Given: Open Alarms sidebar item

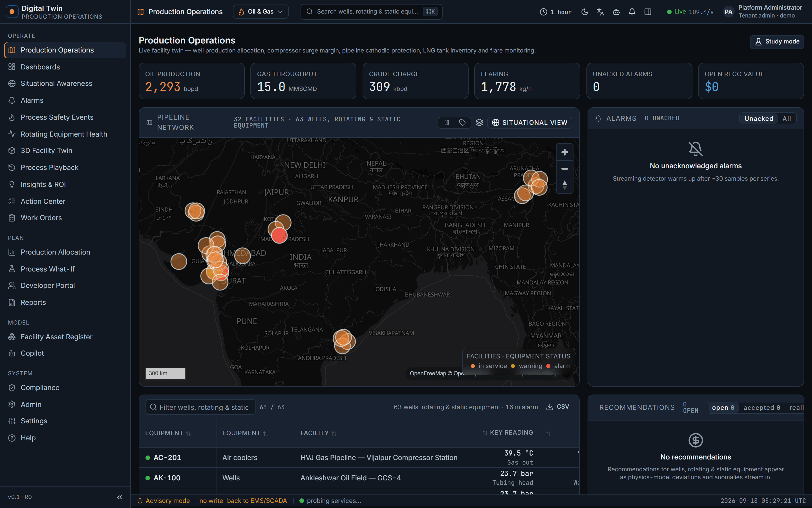Looking at the screenshot, I should (x=65, y=100).
